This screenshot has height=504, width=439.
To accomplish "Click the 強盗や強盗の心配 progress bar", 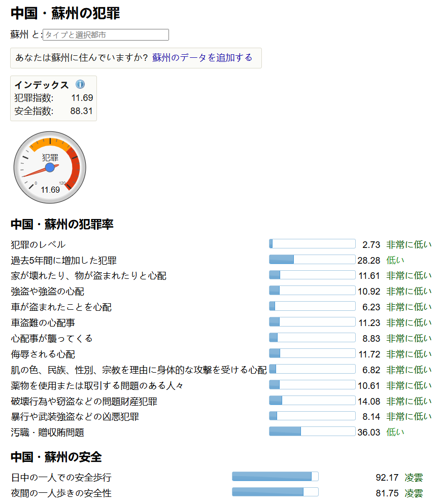I will [312, 291].
